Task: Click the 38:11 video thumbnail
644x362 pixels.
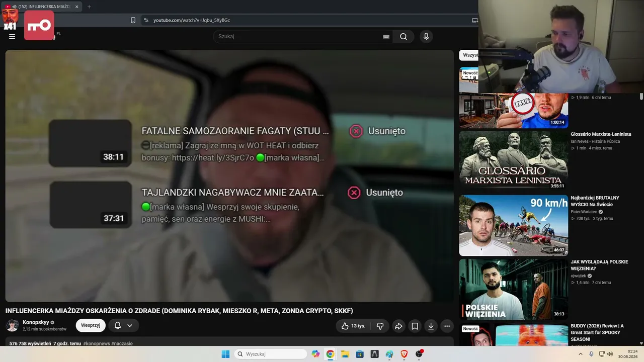Action: click(90, 143)
